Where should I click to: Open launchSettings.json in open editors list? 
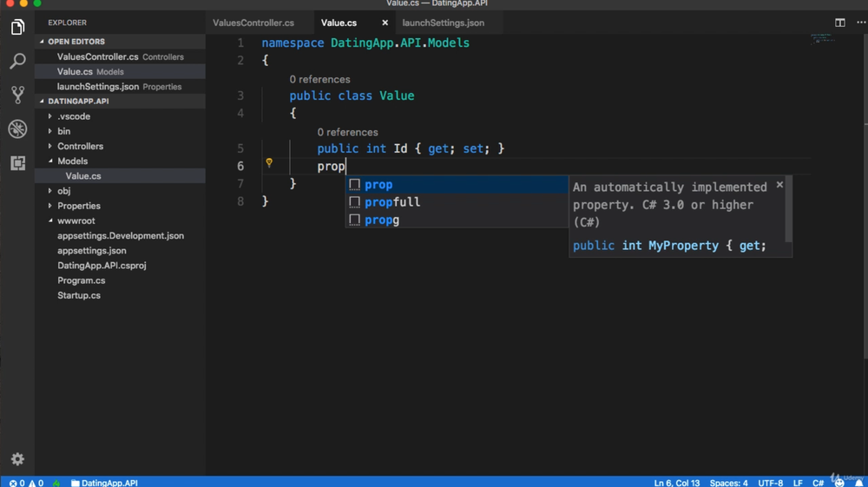pos(120,86)
